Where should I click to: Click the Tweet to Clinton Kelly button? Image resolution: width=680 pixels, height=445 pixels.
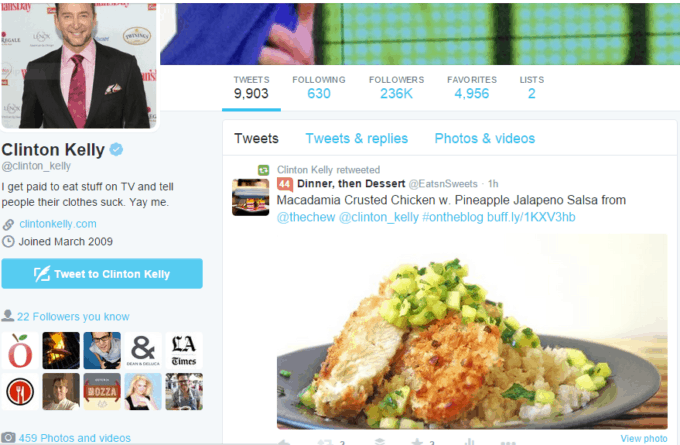[102, 274]
